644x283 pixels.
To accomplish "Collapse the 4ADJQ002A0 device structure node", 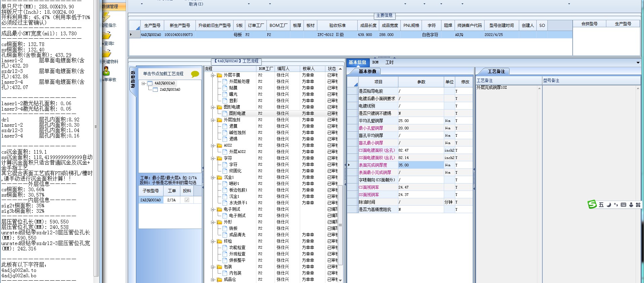I will point(143,83).
